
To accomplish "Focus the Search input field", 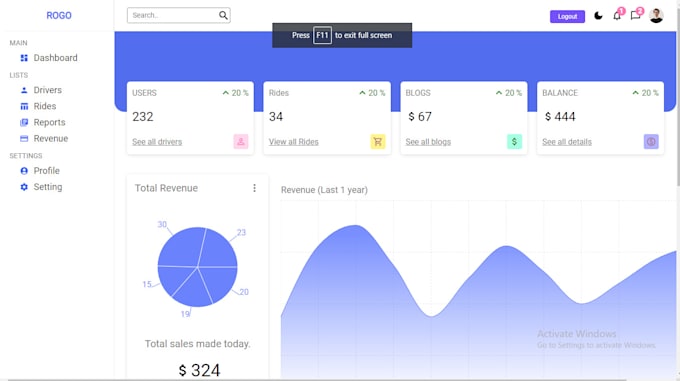I will click(x=173, y=15).
